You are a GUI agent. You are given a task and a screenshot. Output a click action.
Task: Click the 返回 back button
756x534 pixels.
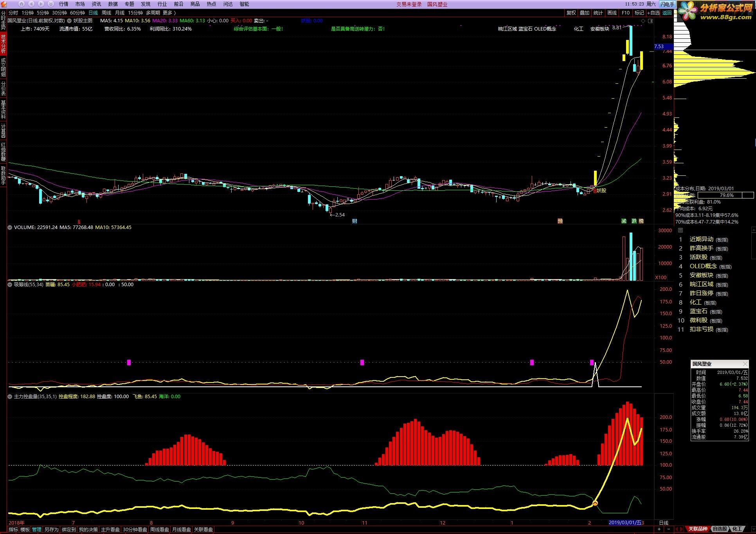tap(667, 13)
